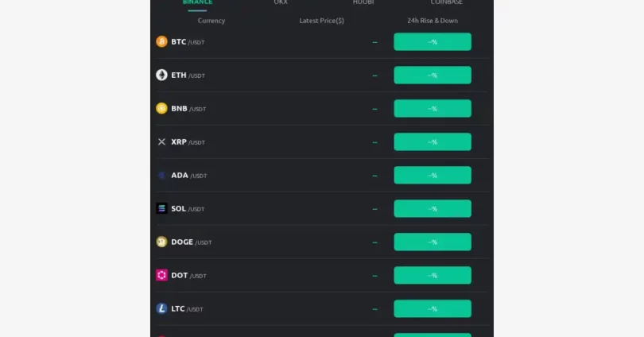The image size is (644, 337).
Task: Click the Ethereum ETH coin icon
Action: pyautogui.click(x=162, y=76)
